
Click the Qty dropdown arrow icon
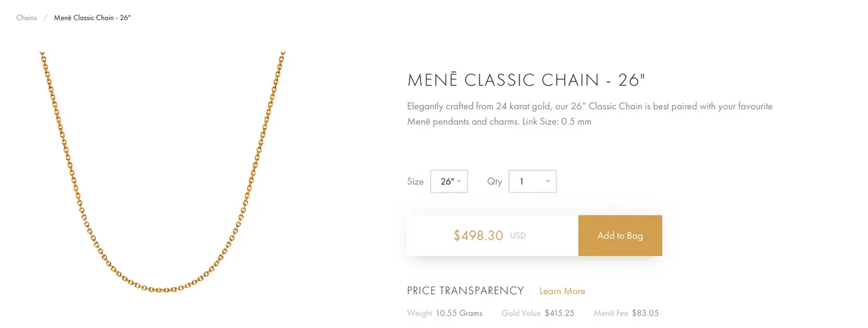point(548,182)
